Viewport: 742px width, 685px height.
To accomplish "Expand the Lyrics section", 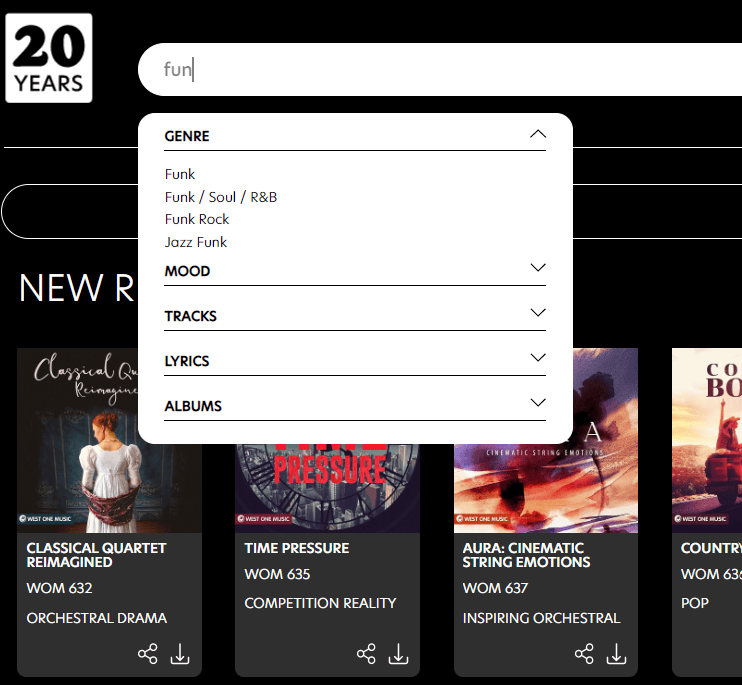I will coord(538,358).
